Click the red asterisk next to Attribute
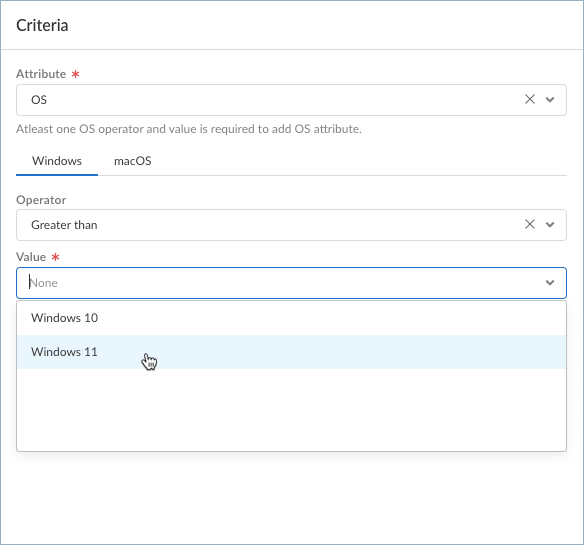Viewport: 584px width, 545px height. pos(76,74)
